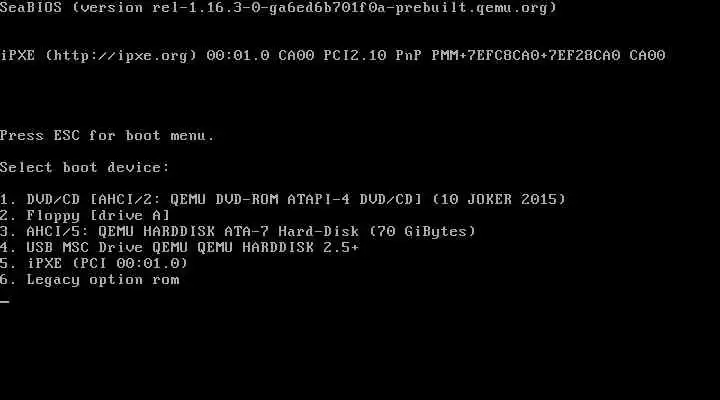Click the 'Press ESC for boot menu' prompt
The image size is (720, 400).
click(x=107, y=135)
